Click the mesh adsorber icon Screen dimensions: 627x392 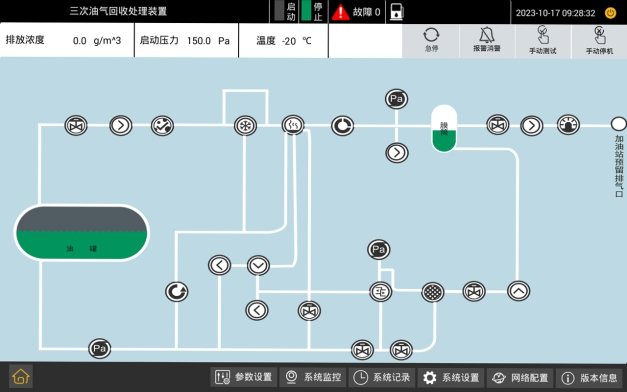point(433,292)
